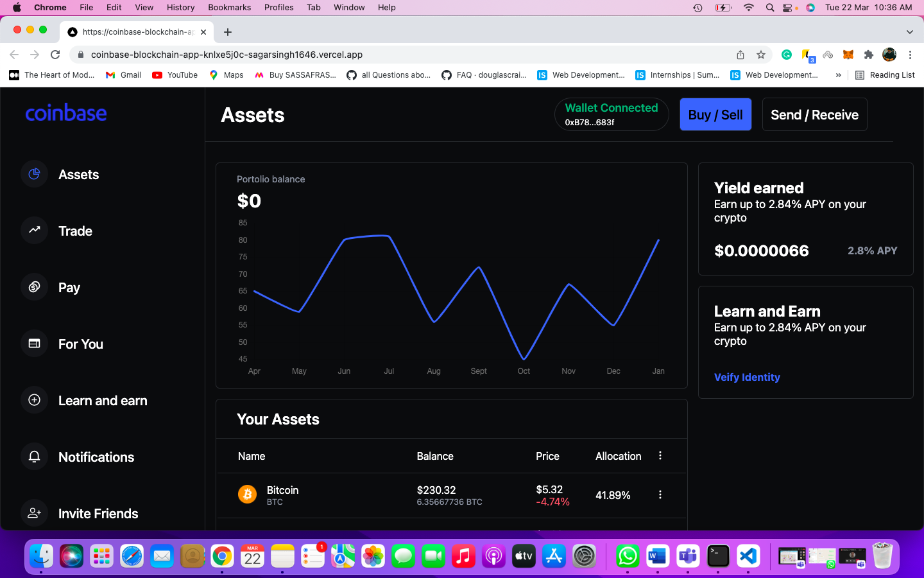924x578 pixels.
Task: Follow the Veify Identity link
Action: click(x=747, y=377)
